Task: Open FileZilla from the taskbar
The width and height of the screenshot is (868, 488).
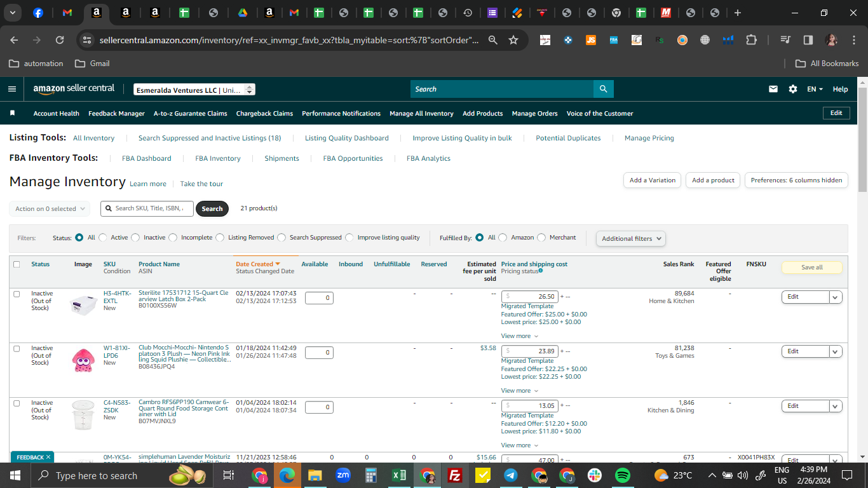Action: pos(455,475)
